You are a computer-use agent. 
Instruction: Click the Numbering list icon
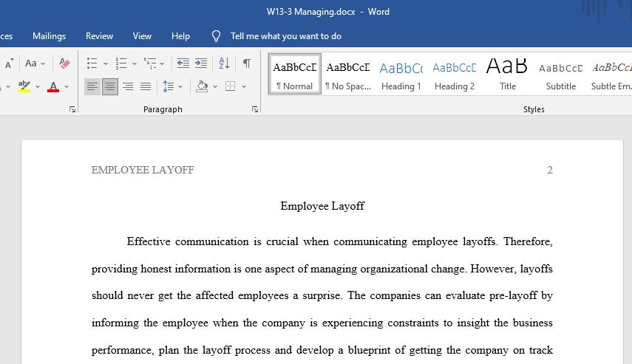click(121, 63)
